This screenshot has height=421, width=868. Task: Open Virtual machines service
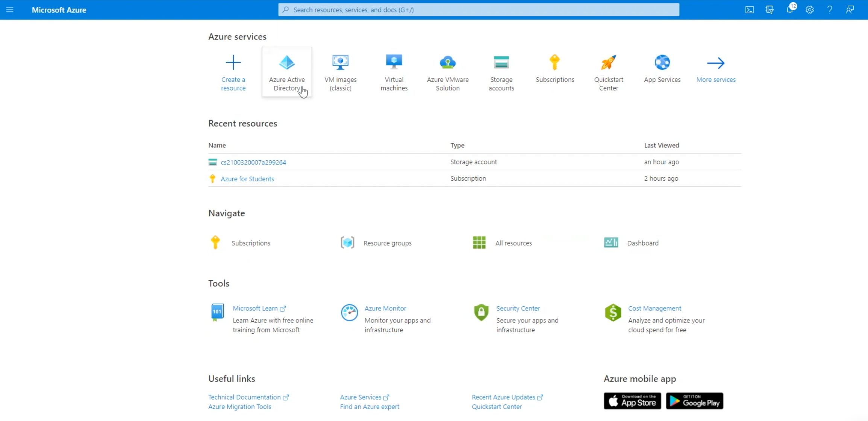pos(394,71)
